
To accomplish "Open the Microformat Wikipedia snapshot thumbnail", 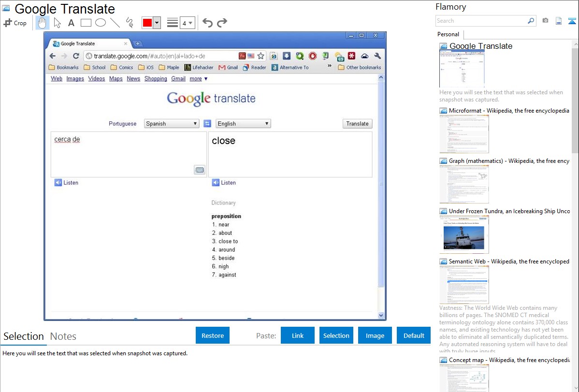I will coord(464,134).
